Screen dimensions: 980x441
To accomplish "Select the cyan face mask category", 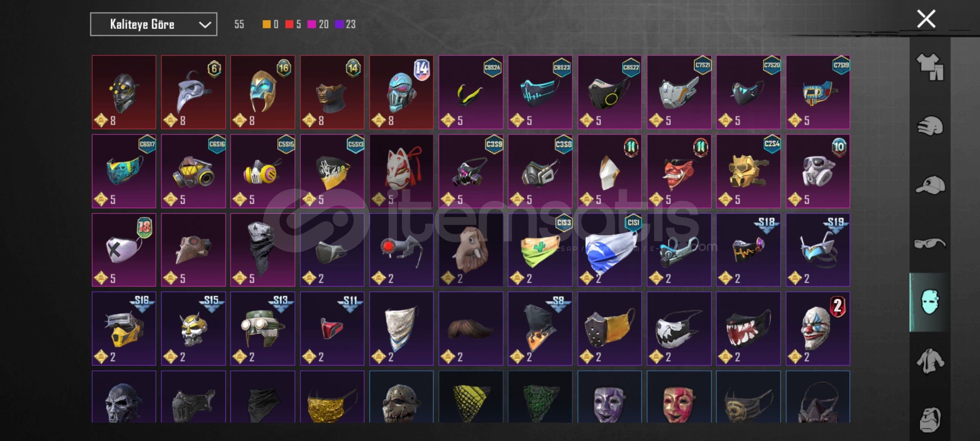I will [930, 302].
